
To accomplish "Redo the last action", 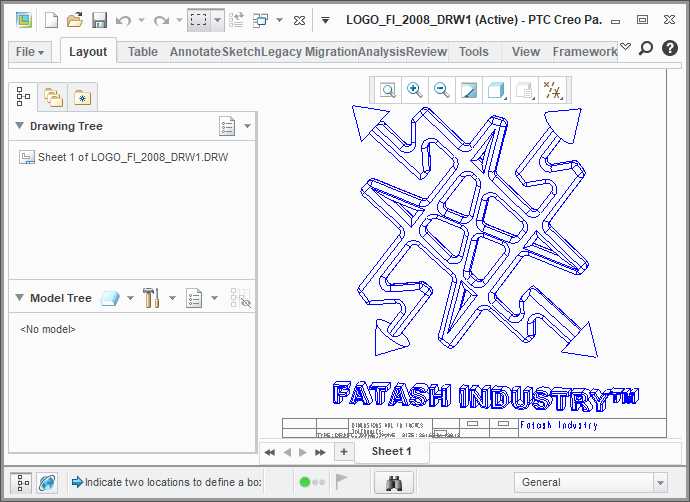I will coord(161,20).
